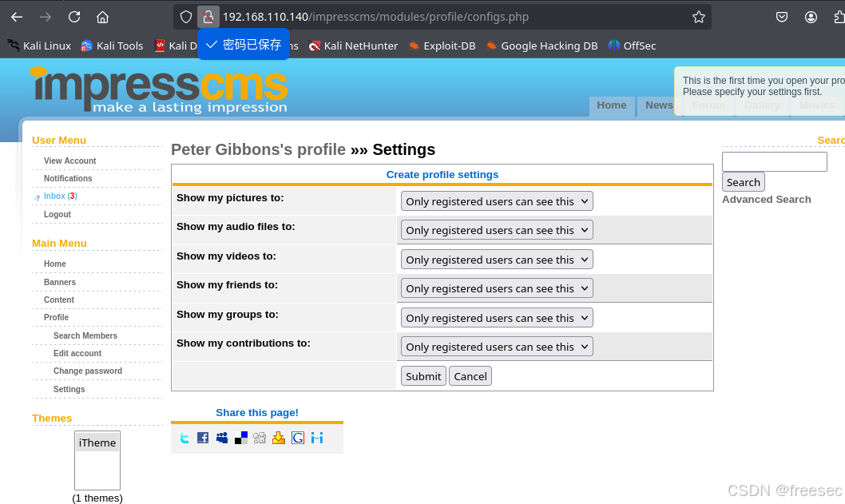
Task: Open the Advanced Search link
Action: point(766,200)
